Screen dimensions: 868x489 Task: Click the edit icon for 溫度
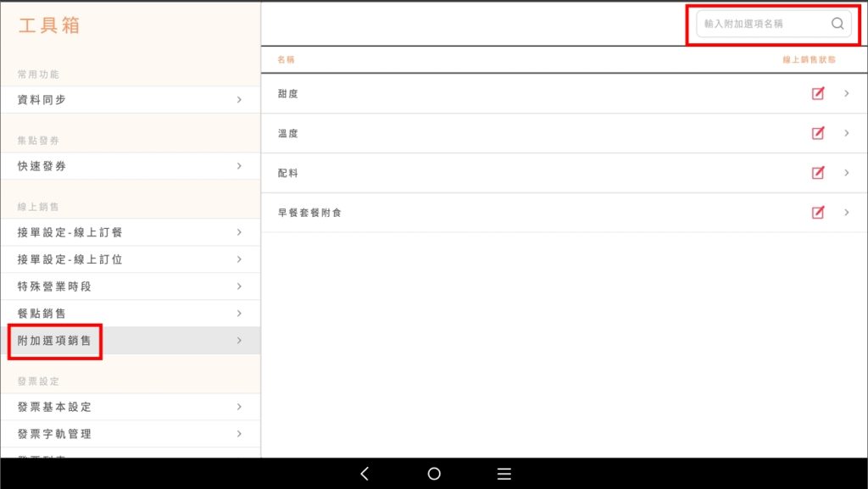point(817,133)
